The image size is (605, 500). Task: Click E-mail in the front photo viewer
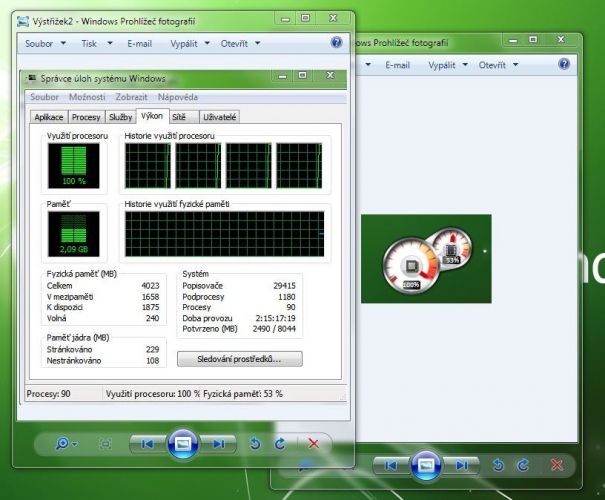[139, 44]
